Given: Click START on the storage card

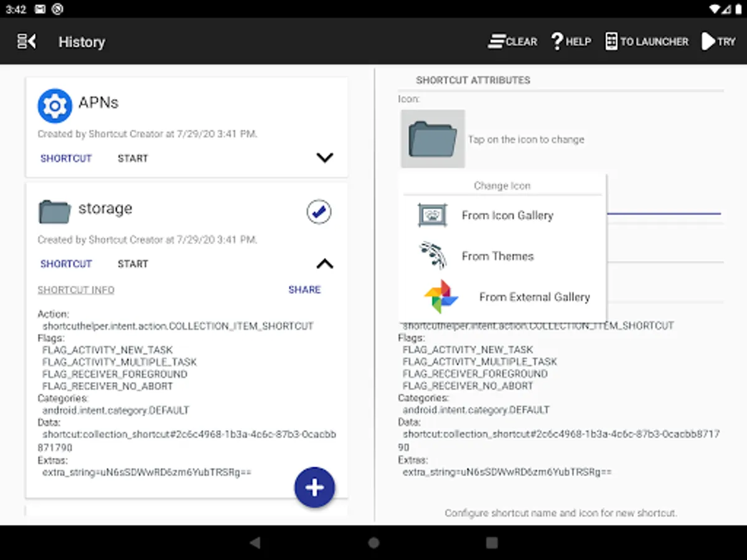Looking at the screenshot, I should point(133,264).
